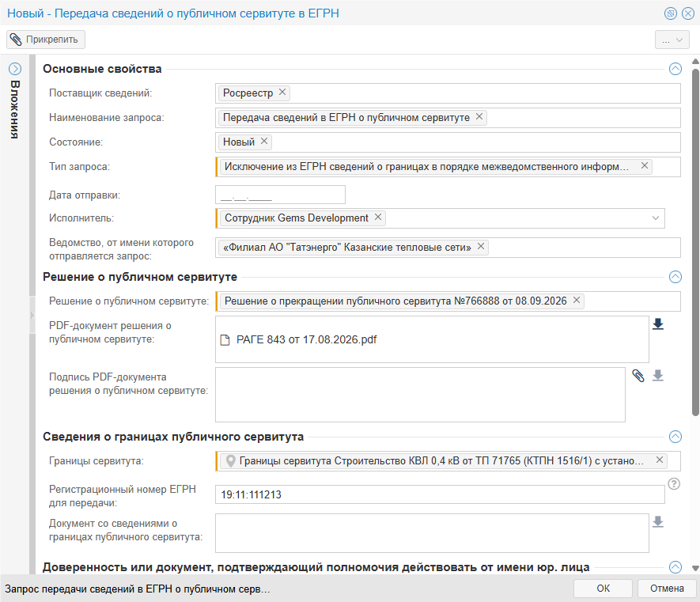The image size is (700, 602).
Task: Click the map pin icon in Границы сервитута
Action: (230, 461)
